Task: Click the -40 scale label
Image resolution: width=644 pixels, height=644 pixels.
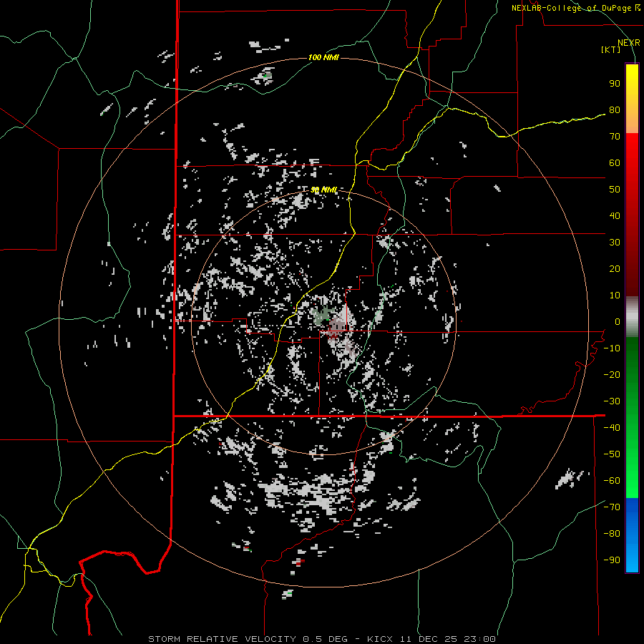Action: [x=612, y=428]
